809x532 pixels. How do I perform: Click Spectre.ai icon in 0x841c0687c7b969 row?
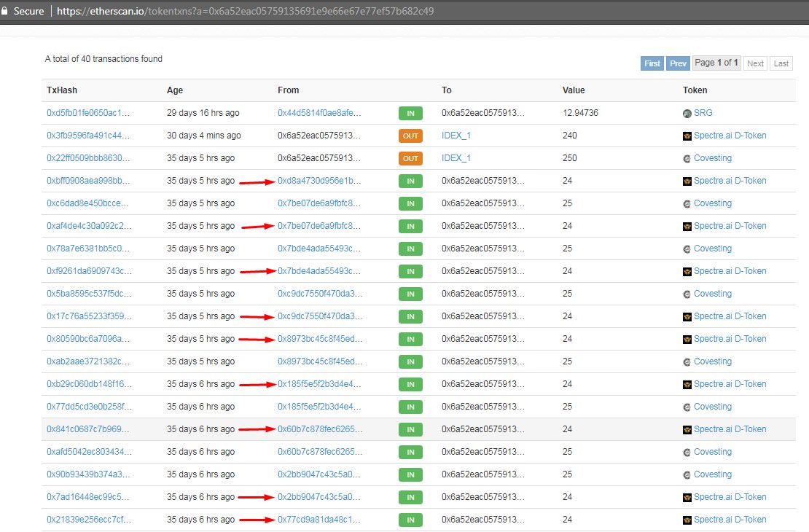[687, 430]
